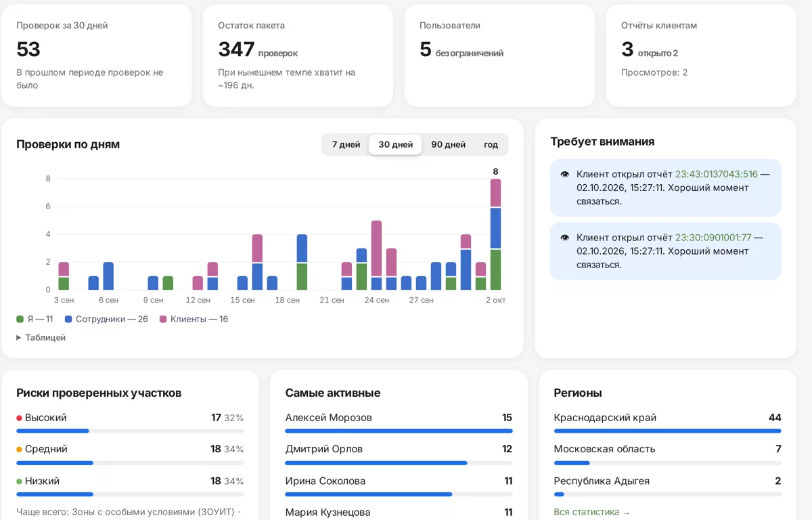This screenshot has width=812, height=520.
Task: Toggle the blue Сотрудники — 26 legend
Action: tap(106, 319)
